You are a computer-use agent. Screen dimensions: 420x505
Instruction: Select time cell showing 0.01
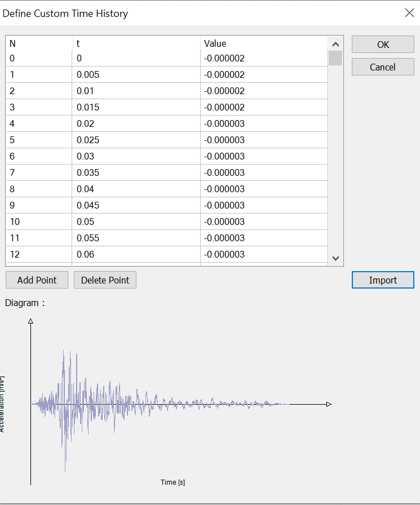(136, 91)
